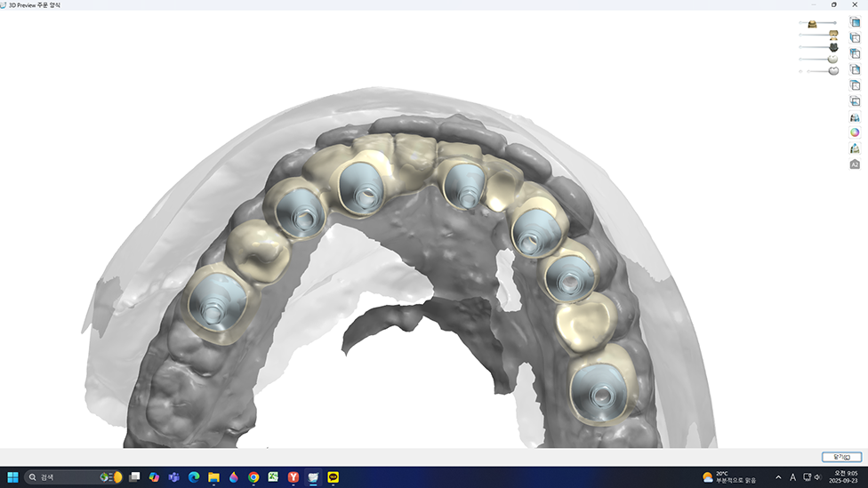This screenshot has height=488, width=868.
Task: Click the taskbar 검색 search box
Action: click(x=73, y=477)
